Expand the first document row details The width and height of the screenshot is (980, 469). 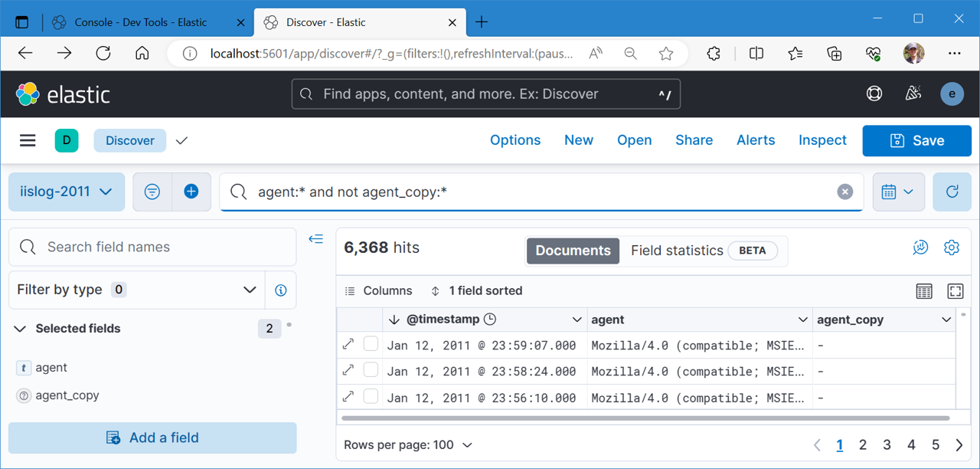click(x=348, y=345)
